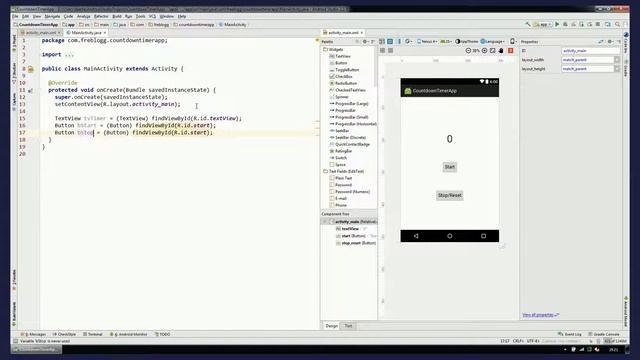Open the Nexus device selector dropdown

[x=427, y=42]
